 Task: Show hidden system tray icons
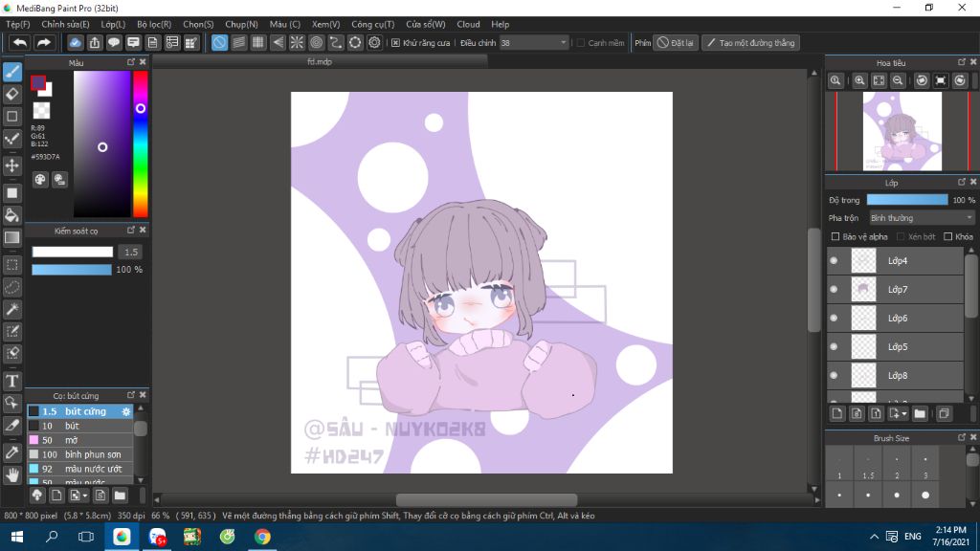click(874, 537)
